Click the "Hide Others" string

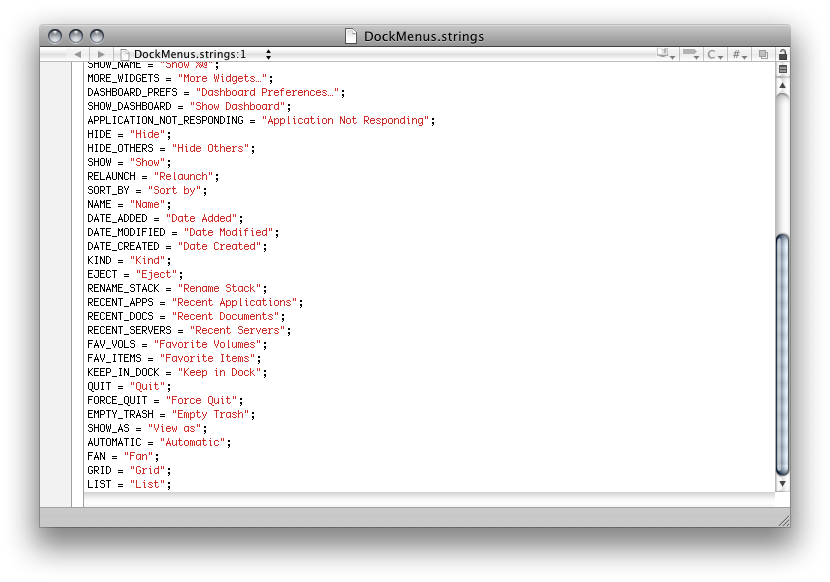210,148
